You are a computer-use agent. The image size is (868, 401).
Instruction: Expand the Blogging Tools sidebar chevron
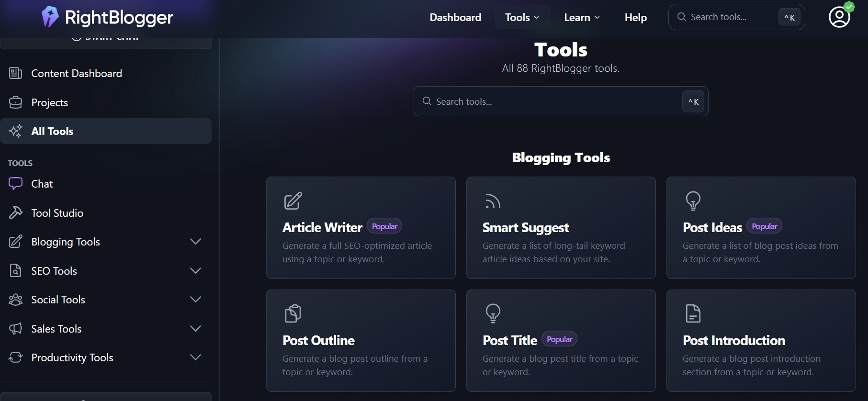195,242
